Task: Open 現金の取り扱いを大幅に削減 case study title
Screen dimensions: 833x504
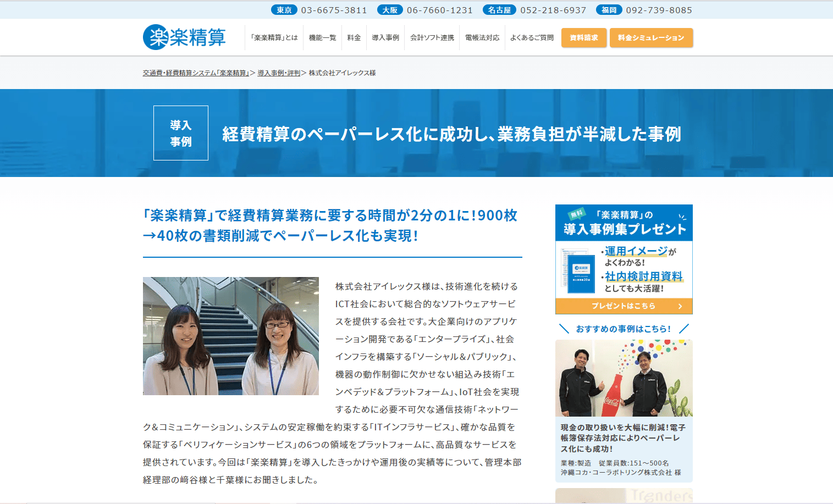Action: pyautogui.click(x=623, y=438)
